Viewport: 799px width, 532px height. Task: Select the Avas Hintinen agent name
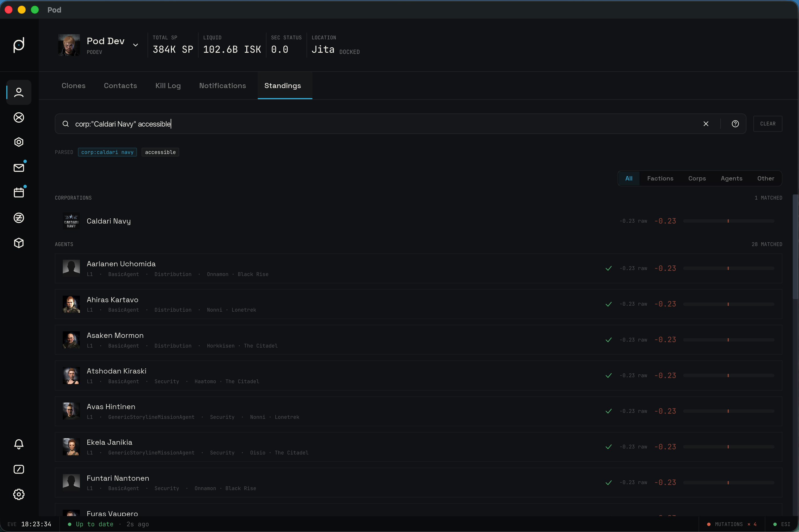coord(111,407)
